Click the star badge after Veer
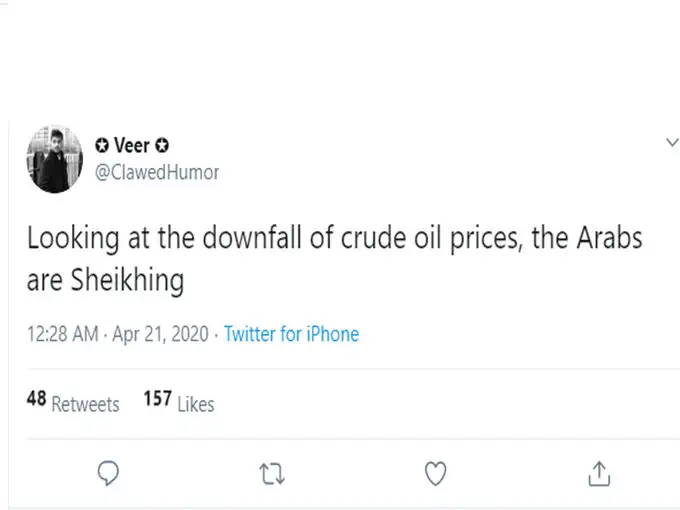 [162, 145]
